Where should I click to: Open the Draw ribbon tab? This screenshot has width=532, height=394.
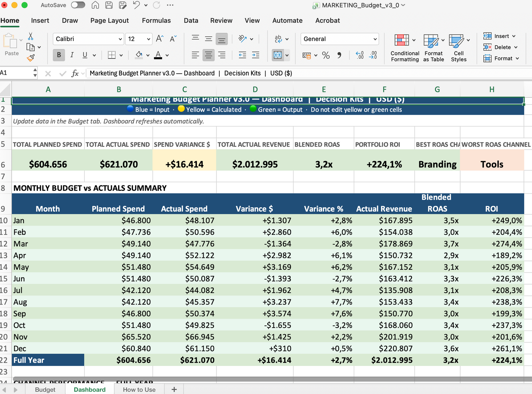pyautogui.click(x=70, y=21)
